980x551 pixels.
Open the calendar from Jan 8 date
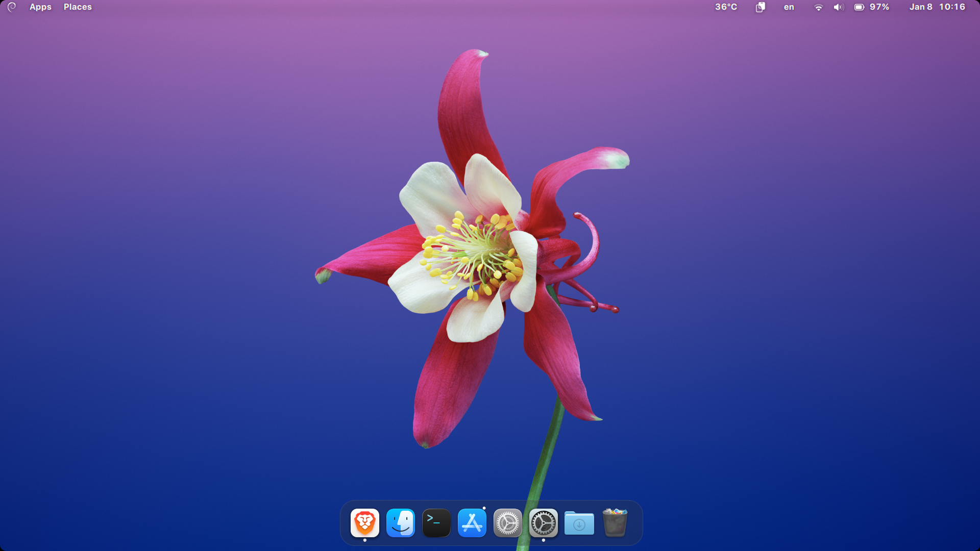coord(920,7)
